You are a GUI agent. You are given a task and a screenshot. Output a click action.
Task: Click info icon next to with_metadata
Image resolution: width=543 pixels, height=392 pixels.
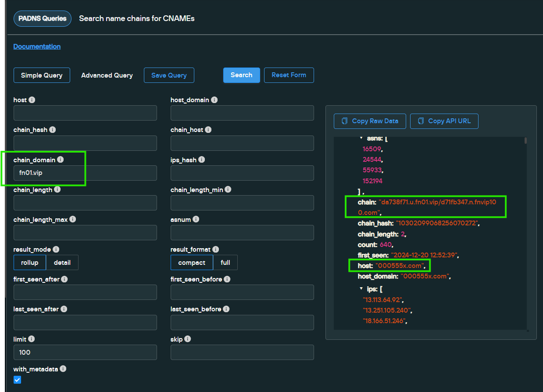[63, 369]
